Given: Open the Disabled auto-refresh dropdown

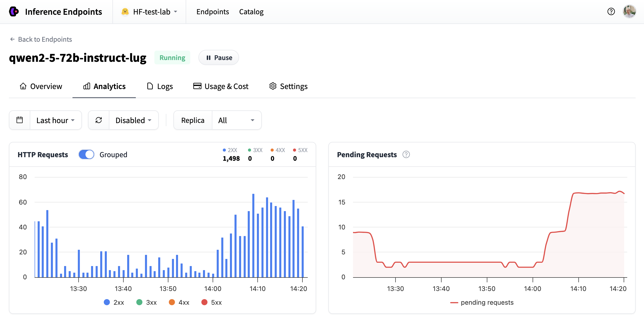Looking at the screenshot, I should [133, 120].
